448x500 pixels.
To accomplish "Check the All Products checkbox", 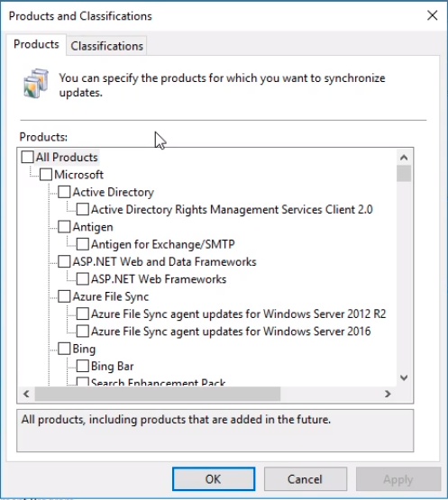I will click(27, 157).
